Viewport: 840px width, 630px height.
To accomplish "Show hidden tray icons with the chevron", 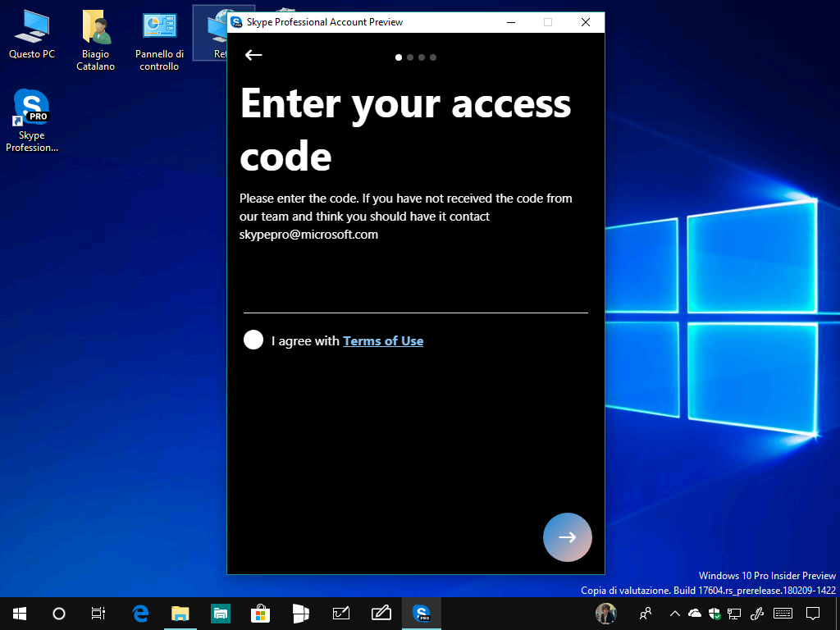I will (675, 614).
